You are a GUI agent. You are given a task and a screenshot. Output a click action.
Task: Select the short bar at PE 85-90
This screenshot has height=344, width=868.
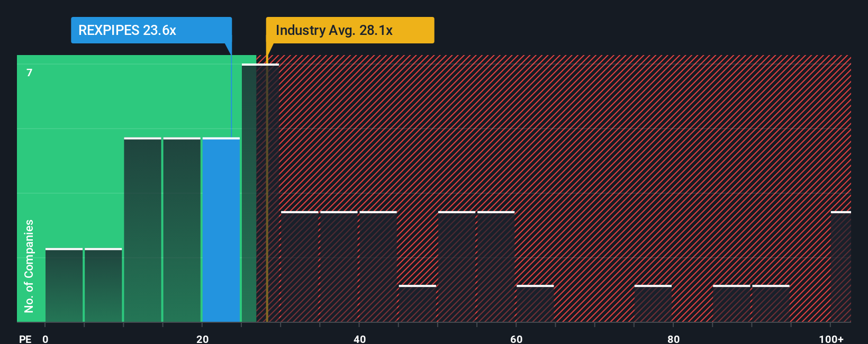[731, 304]
